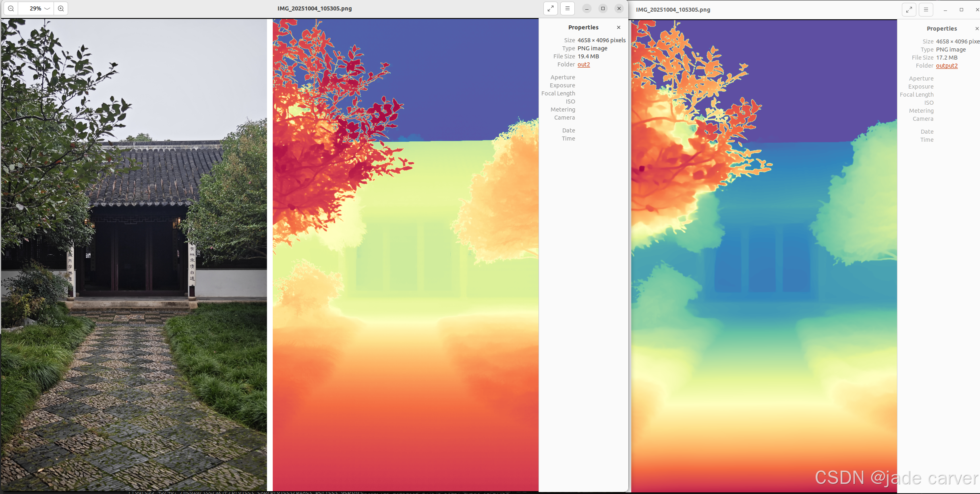Image resolution: width=980 pixels, height=494 pixels.
Task: Close the left image viewer window
Action: [619, 8]
